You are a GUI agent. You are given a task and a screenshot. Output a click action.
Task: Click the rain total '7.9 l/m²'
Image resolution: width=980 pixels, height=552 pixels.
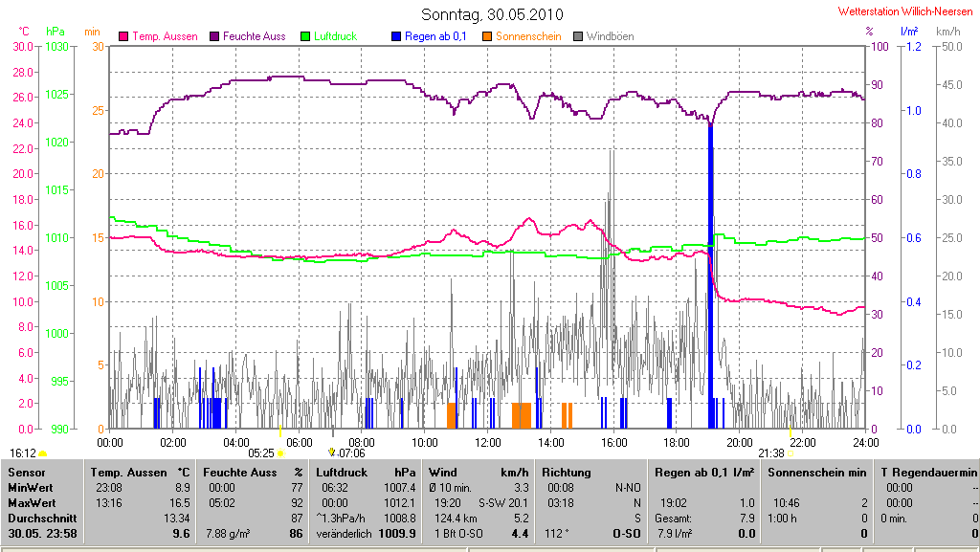click(x=675, y=534)
